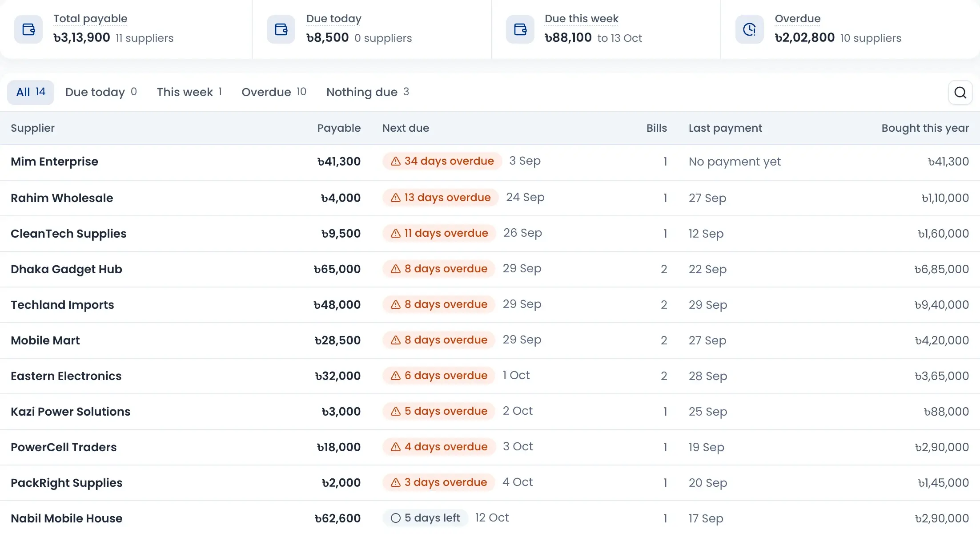Sort by the Payable column header
The height and width of the screenshot is (534, 980).
(x=339, y=128)
